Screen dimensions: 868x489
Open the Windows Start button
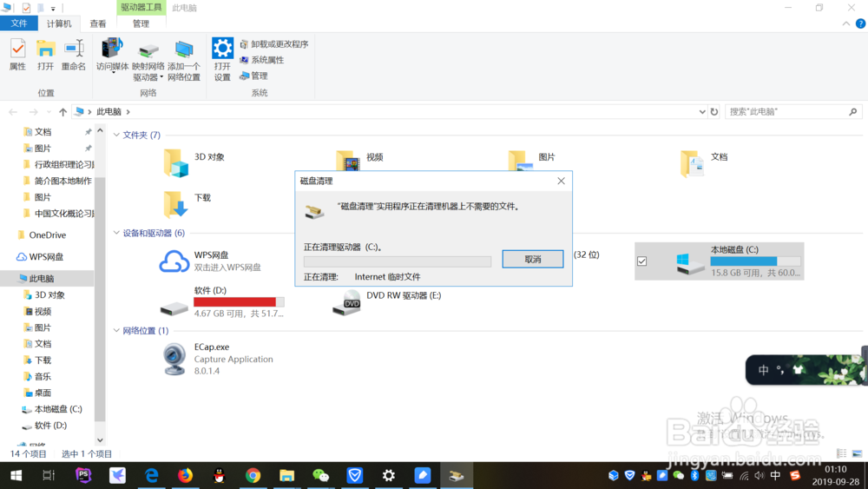coord(16,475)
